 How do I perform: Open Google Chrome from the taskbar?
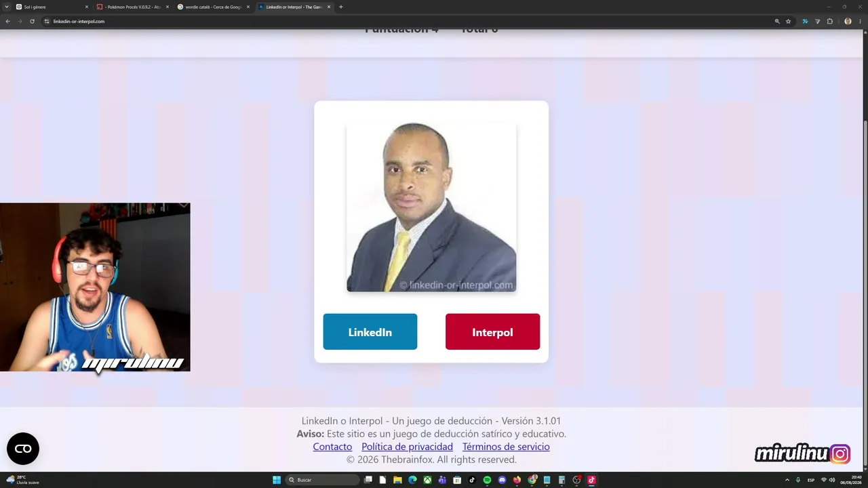(532, 480)
